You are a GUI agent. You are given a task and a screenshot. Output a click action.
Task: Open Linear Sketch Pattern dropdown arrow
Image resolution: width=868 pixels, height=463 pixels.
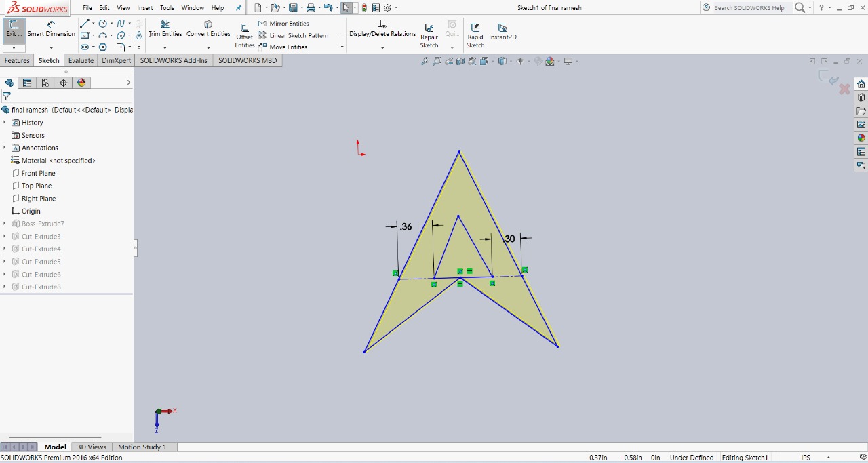pos(342,35)
